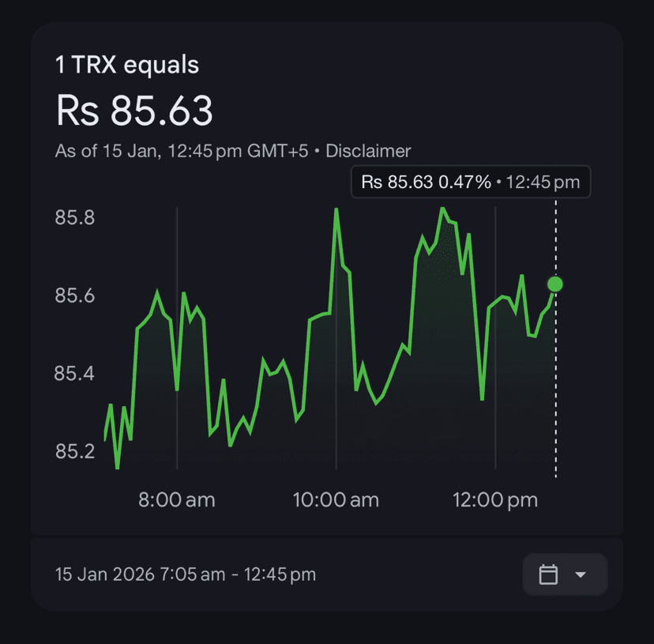This screenshot has height=644, width=654.
Task: Open the Disclaimer link
Action: pos(368,151)
